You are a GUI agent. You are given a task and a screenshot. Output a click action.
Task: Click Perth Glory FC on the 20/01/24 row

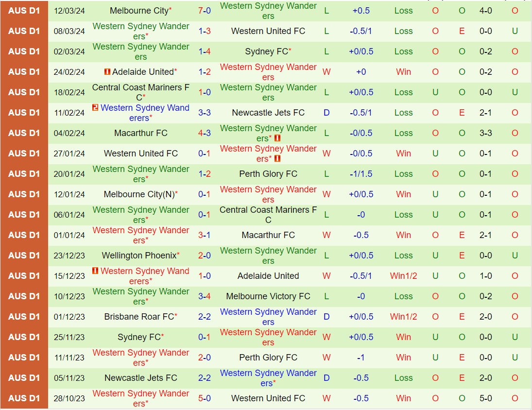268,174
